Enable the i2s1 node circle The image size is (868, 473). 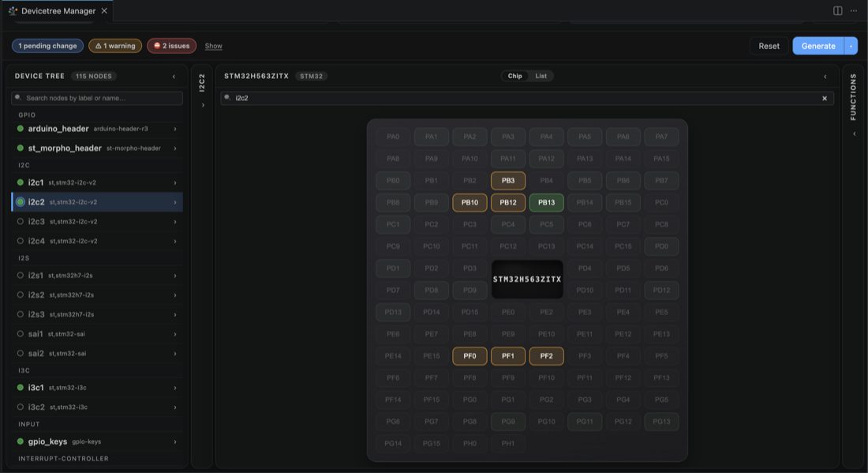pos(21,276)
